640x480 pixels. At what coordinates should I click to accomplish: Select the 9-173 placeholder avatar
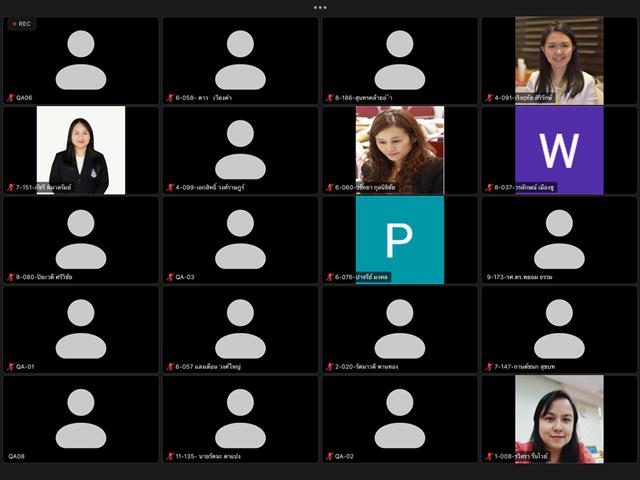pyautogui.click(x=559, y=240)
